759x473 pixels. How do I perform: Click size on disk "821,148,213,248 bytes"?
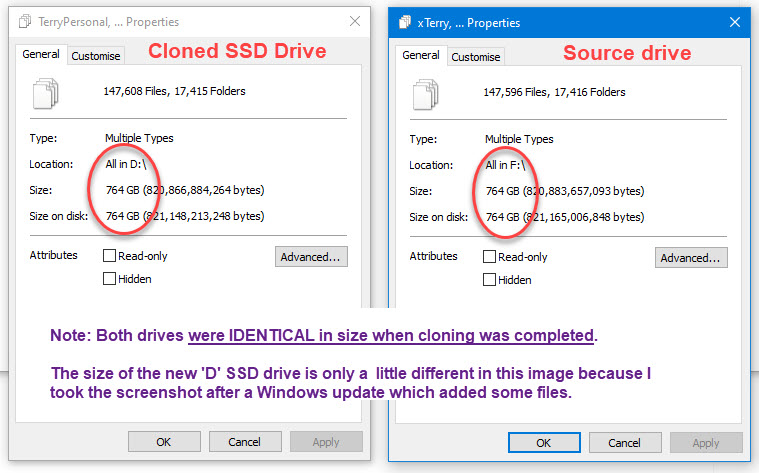(x=203, y=216)
